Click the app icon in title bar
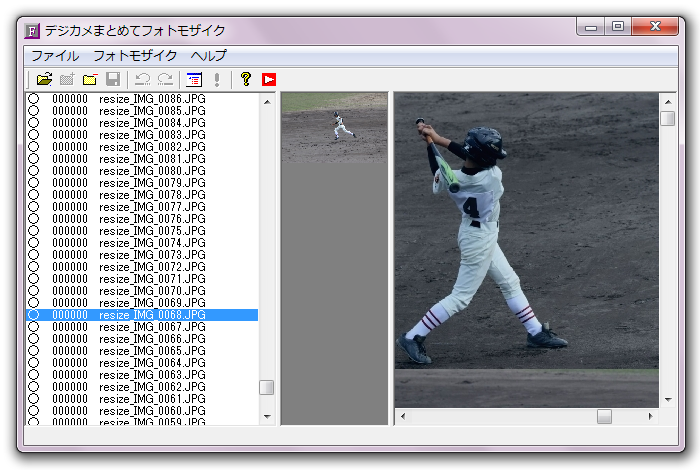This screenshot has width=700, height=470. [x=32, y=31]
